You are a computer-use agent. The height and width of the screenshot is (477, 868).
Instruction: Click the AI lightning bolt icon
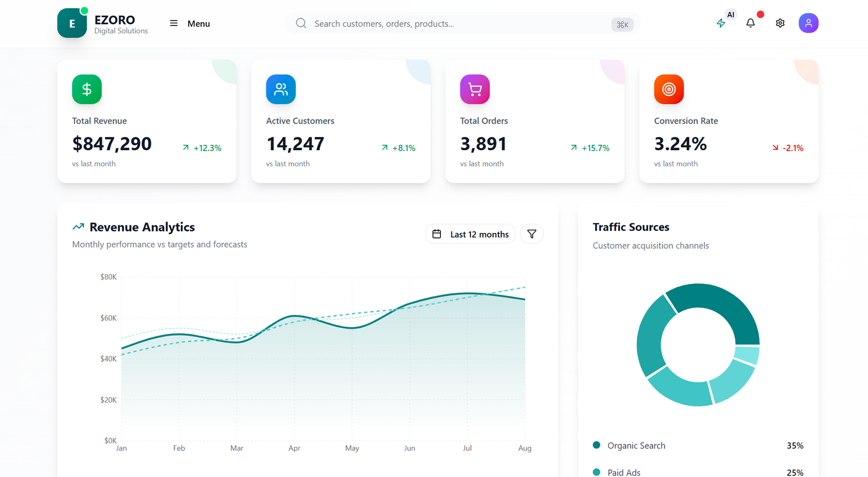(721, 23)
